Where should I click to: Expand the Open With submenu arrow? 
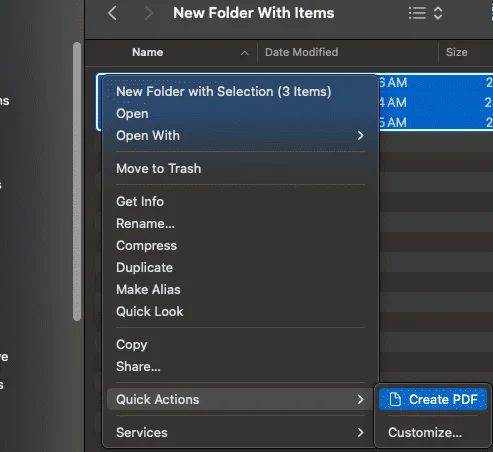tap(360, 135)
